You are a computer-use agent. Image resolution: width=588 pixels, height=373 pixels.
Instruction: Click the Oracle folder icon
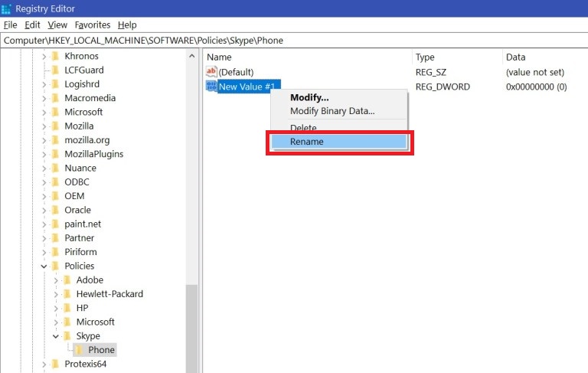[x=55, y=210]
